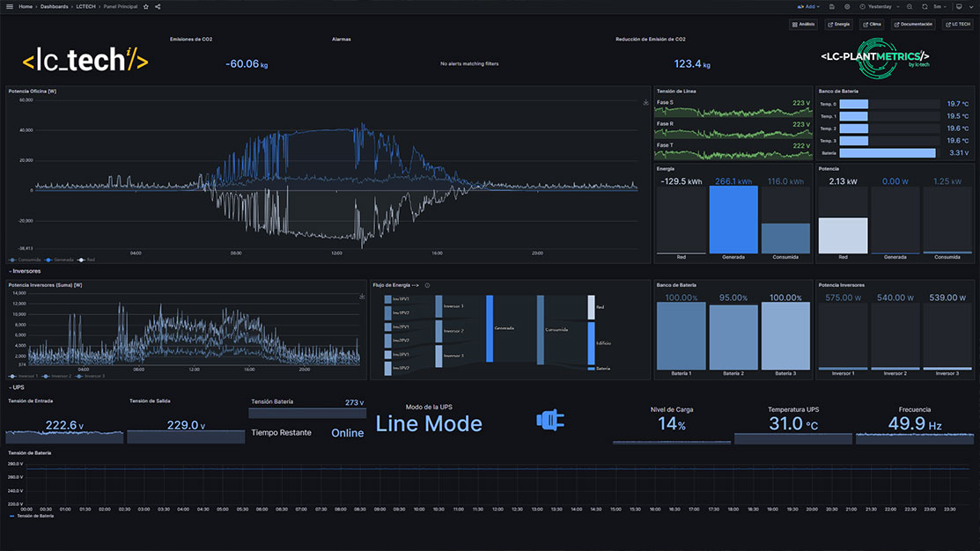
Task: Open the Energía dashboard link
Action: pyautogui.click(x=839, y=25)
